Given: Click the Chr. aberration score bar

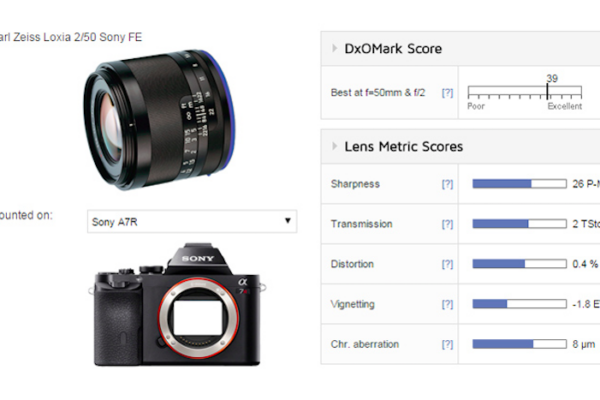Looking at the screenshot, I should pyautogui.click(x=520, y=344).
